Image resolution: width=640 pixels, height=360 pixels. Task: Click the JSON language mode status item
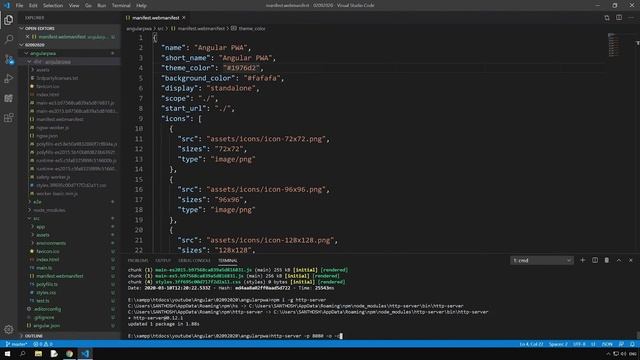607,344
